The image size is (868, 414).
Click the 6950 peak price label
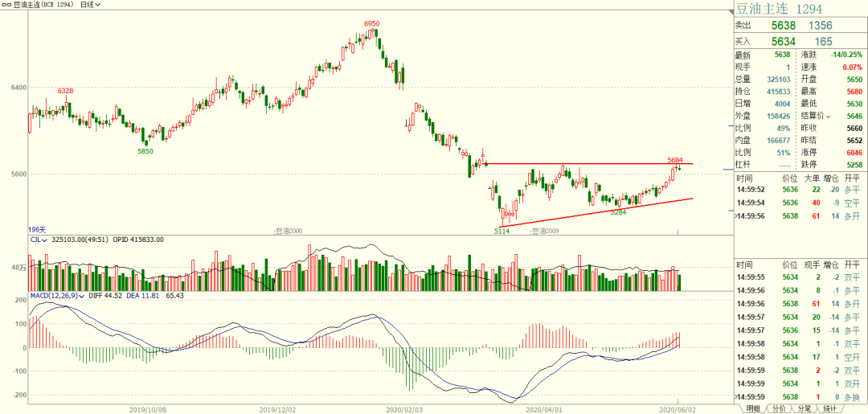(371, 24)
